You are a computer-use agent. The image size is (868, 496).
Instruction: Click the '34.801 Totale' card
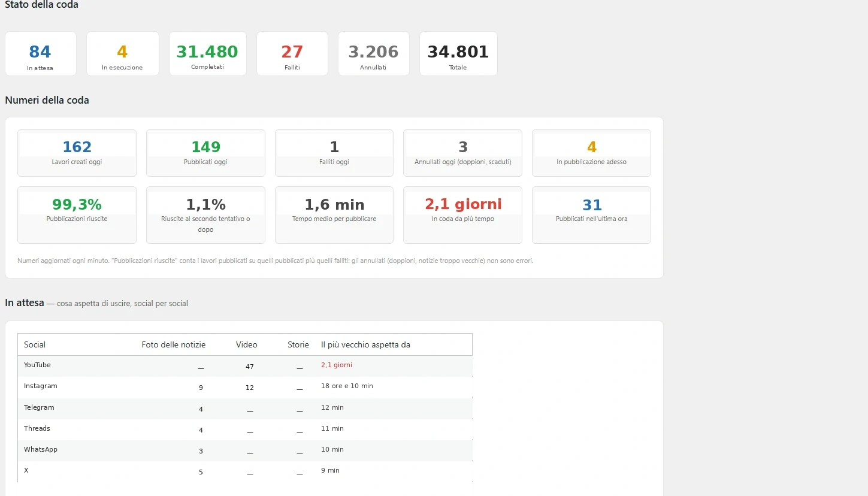pyautogui.click(x=458, y=54)
